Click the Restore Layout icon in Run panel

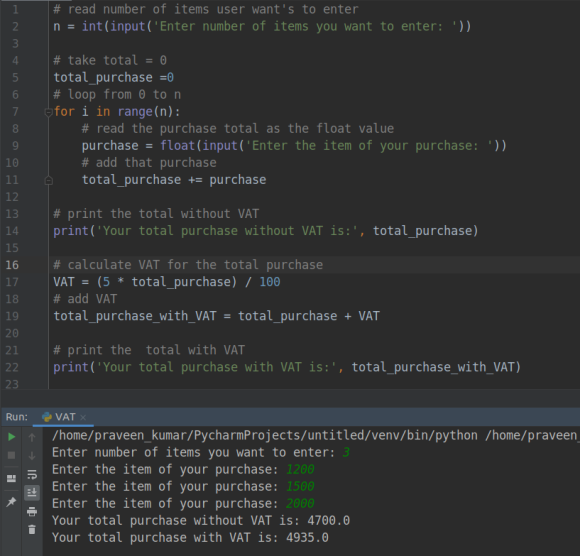[x=11, y=478]
